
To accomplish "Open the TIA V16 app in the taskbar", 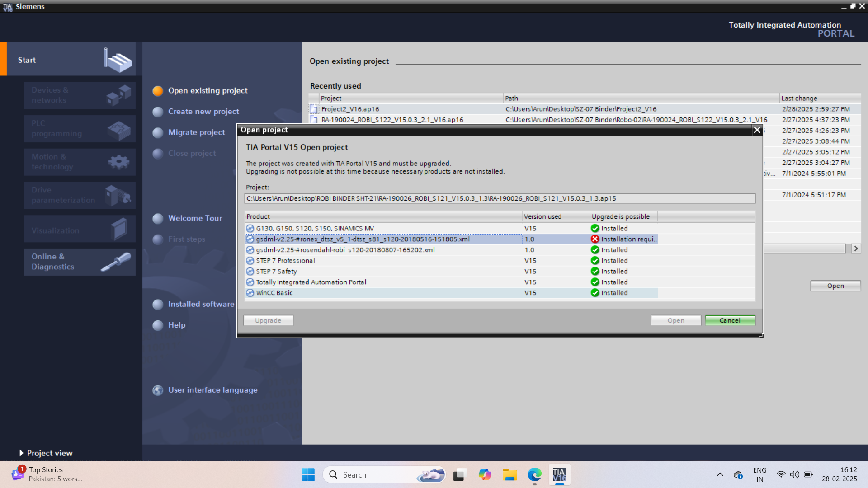I will 559,475.
